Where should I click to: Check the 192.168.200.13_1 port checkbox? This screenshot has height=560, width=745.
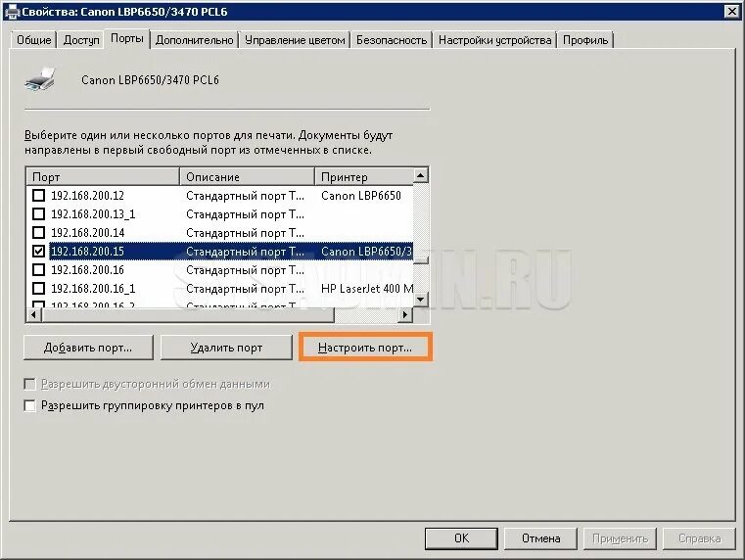click(x=38, y=213)
